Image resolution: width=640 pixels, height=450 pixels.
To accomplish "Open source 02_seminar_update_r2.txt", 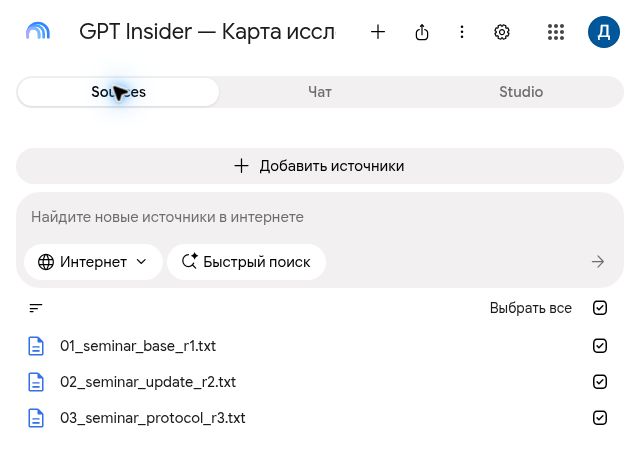I will point(148,382).
